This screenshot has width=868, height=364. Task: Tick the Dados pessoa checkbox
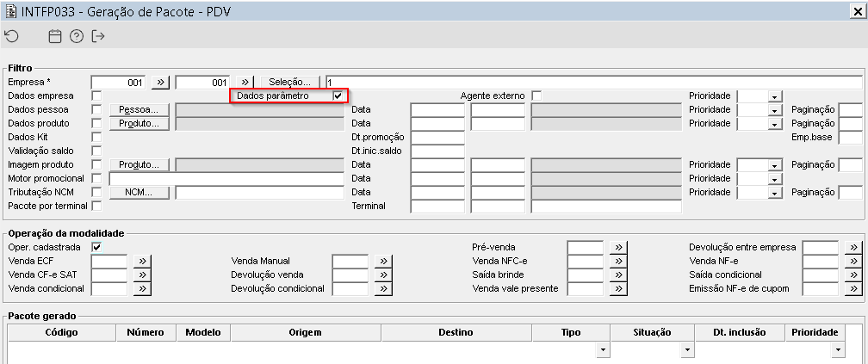pyautogui.click(x=96, y=109)
